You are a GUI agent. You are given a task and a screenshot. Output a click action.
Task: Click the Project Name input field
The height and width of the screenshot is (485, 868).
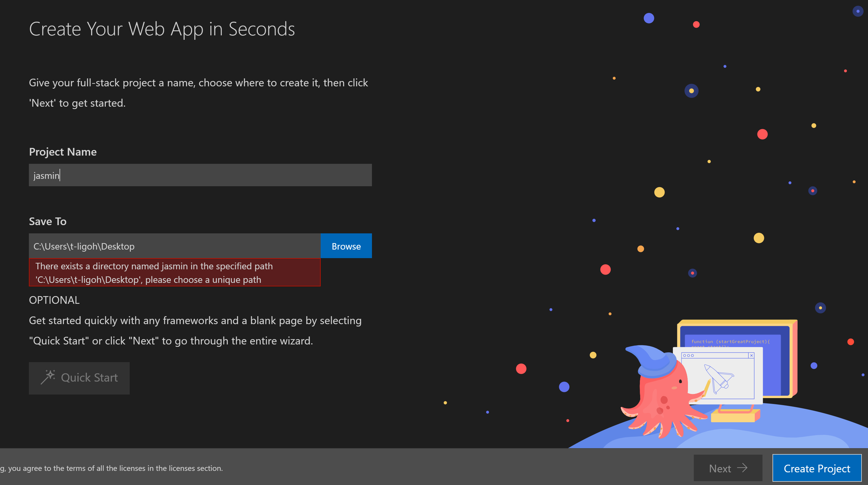[200, 175]
